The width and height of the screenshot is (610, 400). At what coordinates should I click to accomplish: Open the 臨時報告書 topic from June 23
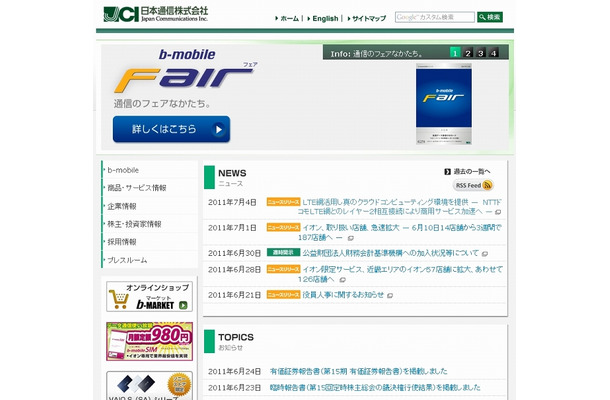click(x=375, y=388)
